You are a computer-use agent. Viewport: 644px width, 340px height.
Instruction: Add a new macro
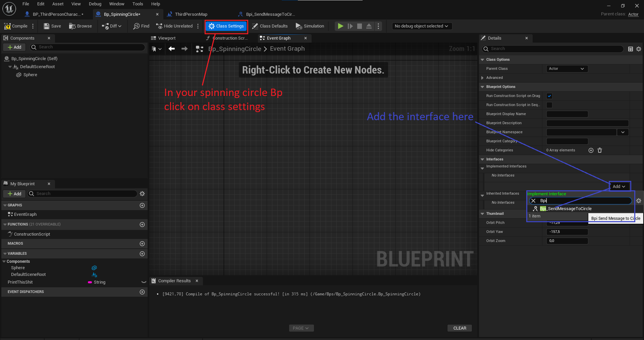142,244
